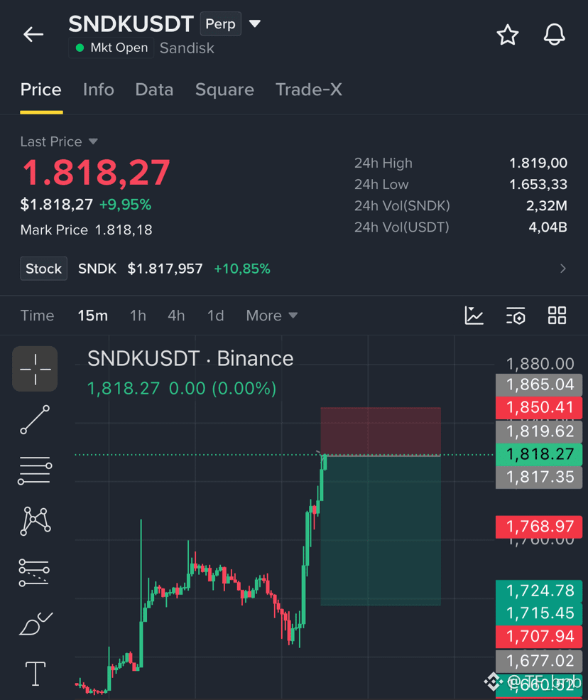
Task: Click the 1,677.02 gray price label
Action: click(x=539, y=661)
